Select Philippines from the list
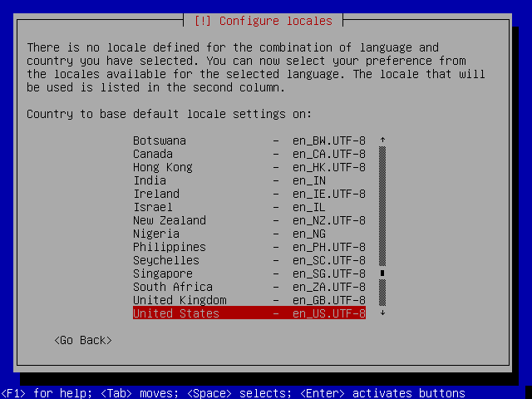The image size is (532, 399). (x=249, y=247)
